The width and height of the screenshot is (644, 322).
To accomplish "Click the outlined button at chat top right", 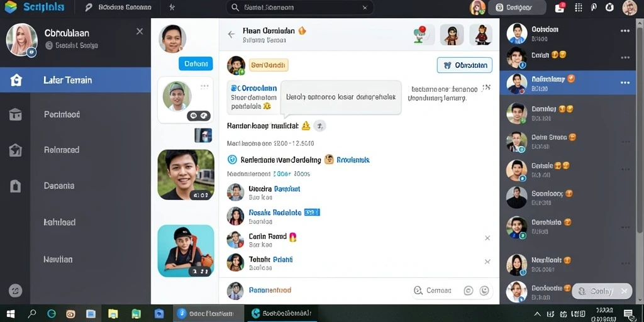I will pyautogui.click(x=465, y=65).
